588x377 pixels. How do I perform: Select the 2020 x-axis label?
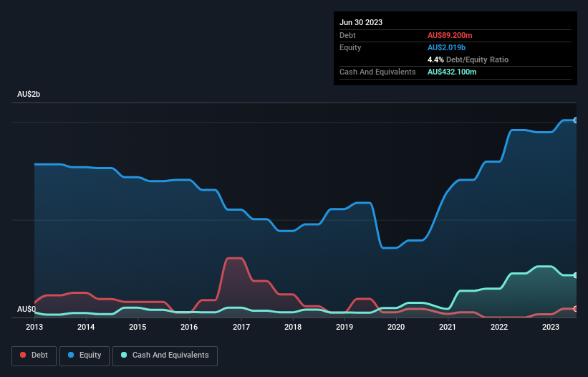[x=396, y=327]
